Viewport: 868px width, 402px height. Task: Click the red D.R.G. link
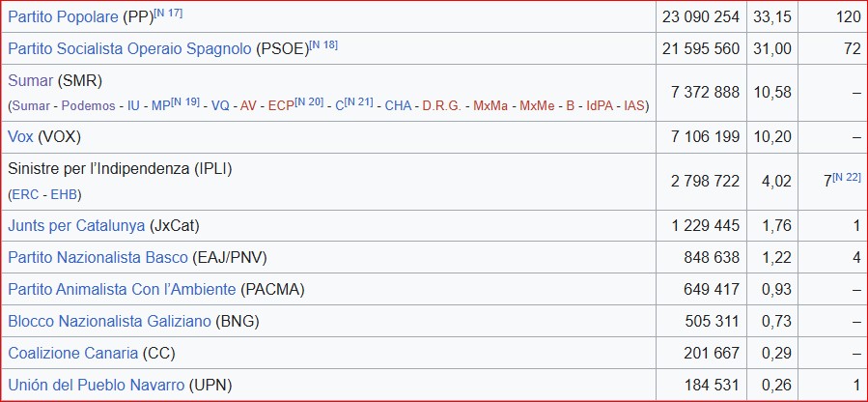click(x=441, y=105)
